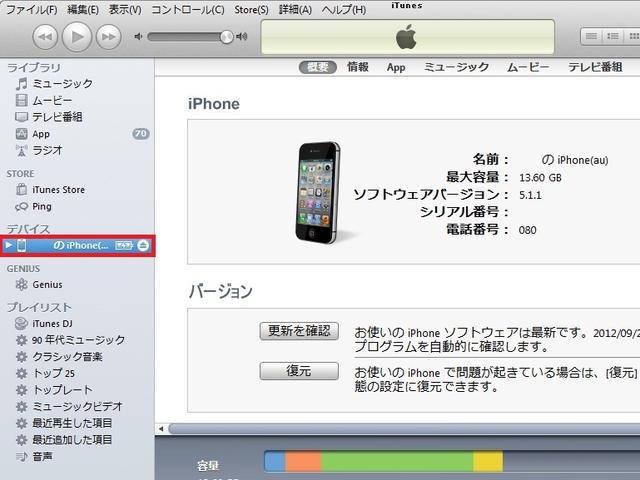Screen dimensions: 640x480
Task: Open 音声 playlist icon
Action: pos(21,457)
